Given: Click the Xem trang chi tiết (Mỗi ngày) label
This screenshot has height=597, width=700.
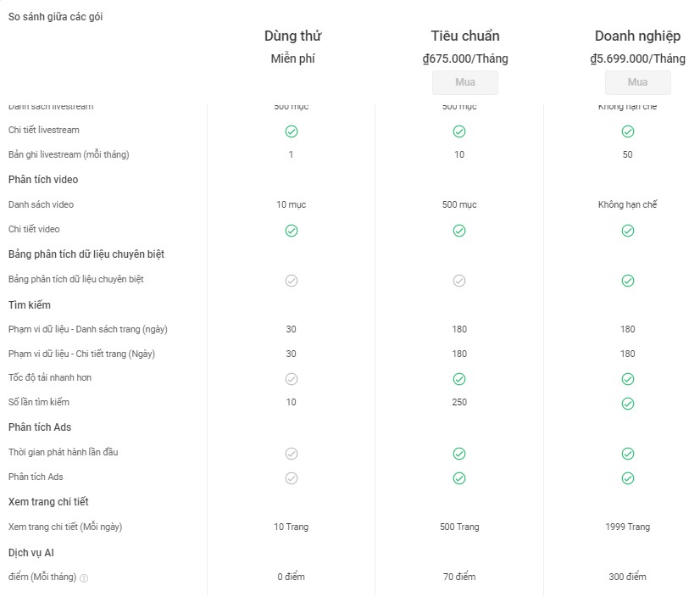Looking at the screenshot, I should [x=65, y=527].
